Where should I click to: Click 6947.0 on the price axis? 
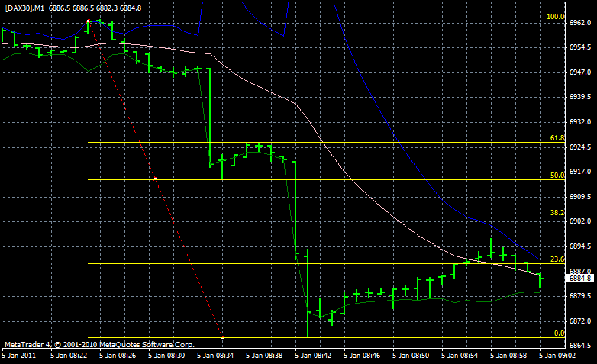tap(580, 72)
